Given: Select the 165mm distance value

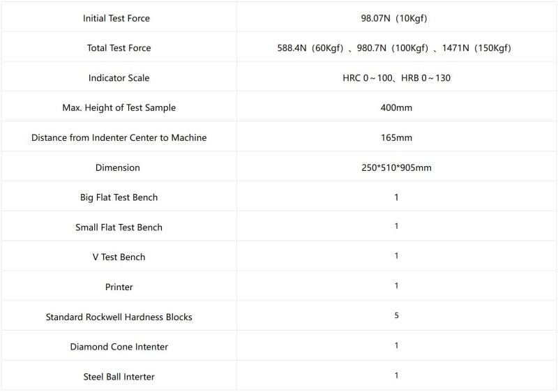Looking at the screenshot, I should pyautogui.click(x=396, y=138).
